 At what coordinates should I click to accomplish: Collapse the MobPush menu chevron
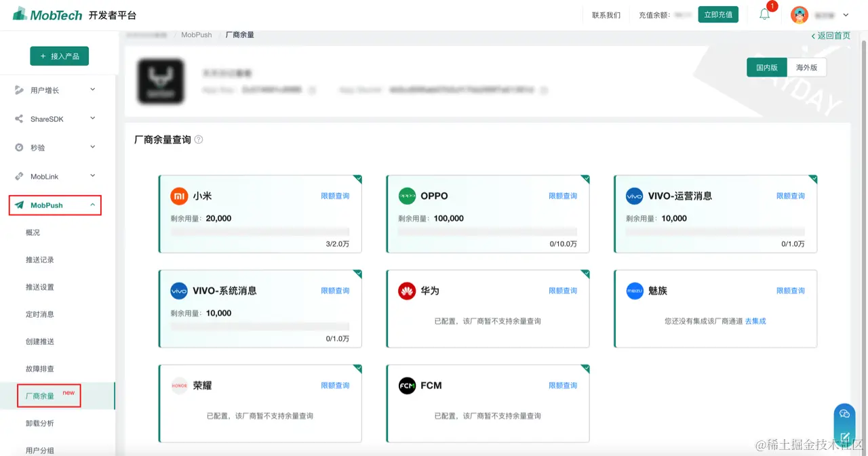(x=93, y=205)
